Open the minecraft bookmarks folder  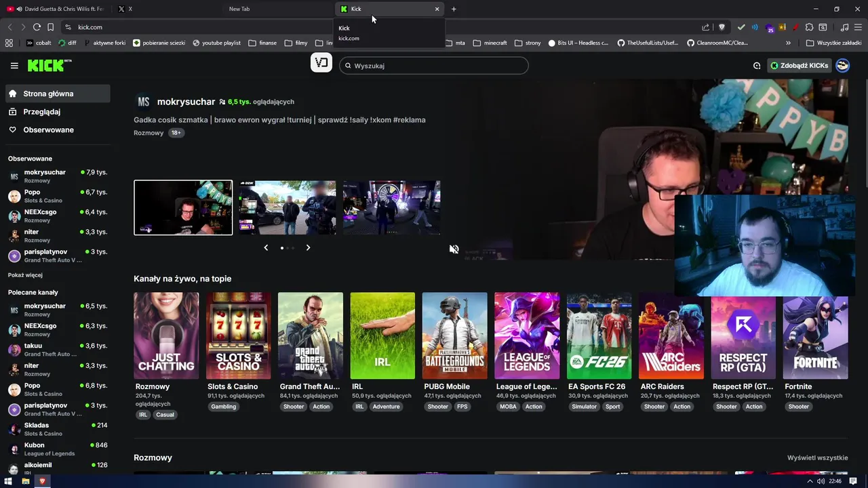point(490,43)
